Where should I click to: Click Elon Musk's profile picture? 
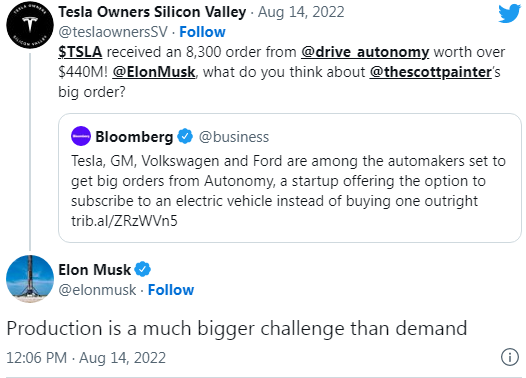pyautogui.click(x=30, y=279)
